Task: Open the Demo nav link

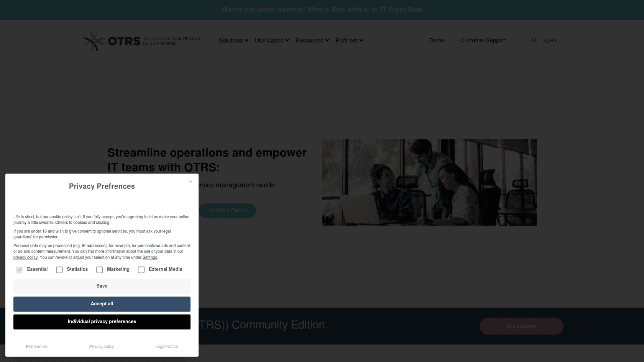Action: tap(437, 41)
